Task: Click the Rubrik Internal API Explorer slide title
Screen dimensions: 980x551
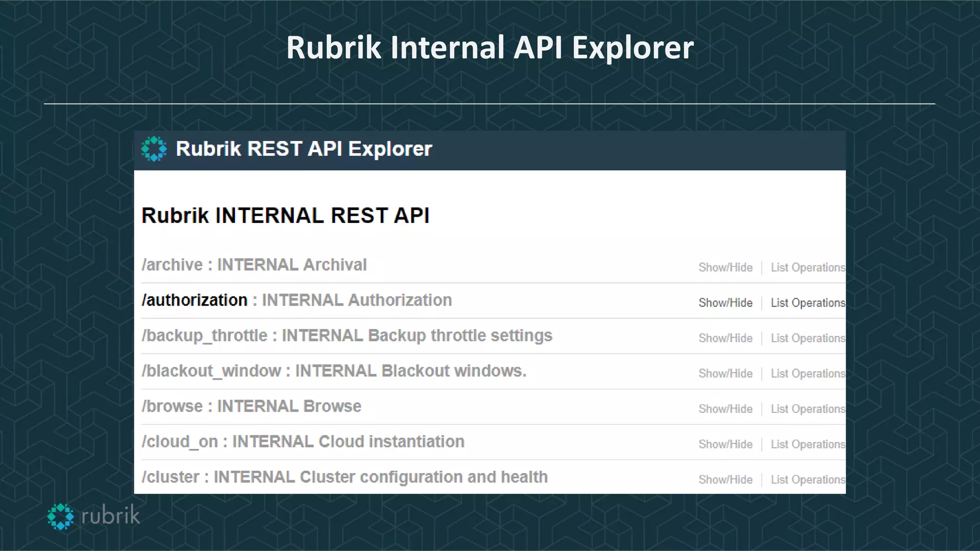Action: [490, 47]
